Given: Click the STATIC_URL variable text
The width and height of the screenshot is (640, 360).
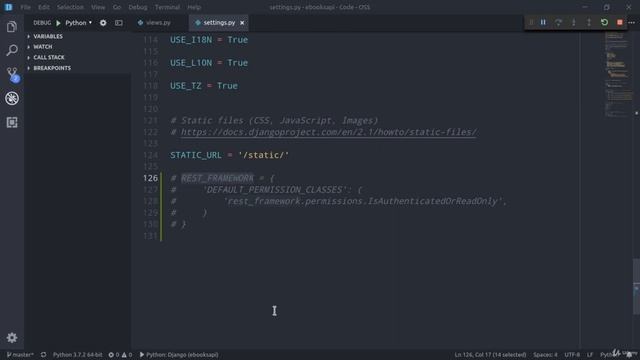Looking at the screenshot, I should [x=196, y=155].
